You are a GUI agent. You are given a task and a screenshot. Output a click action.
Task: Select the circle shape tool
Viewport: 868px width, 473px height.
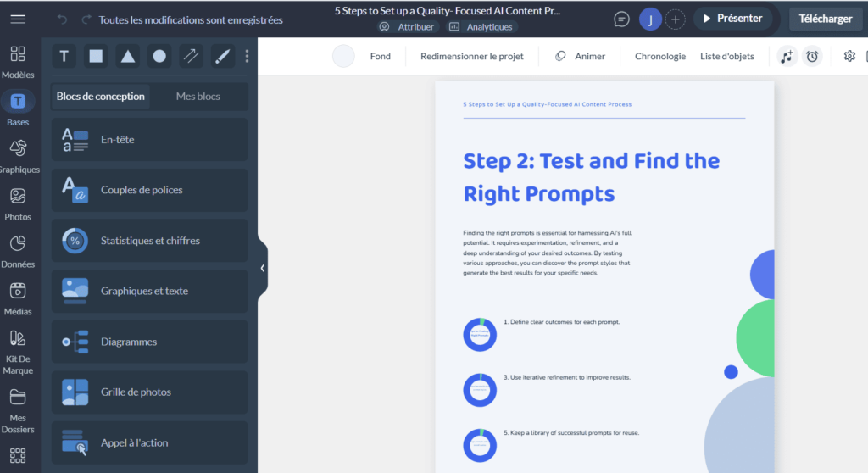click(159, 56)
